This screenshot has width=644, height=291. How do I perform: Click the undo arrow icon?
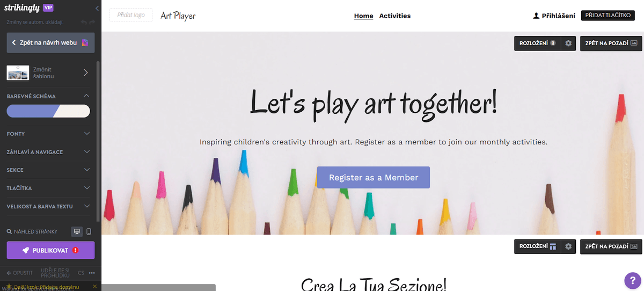84,22
